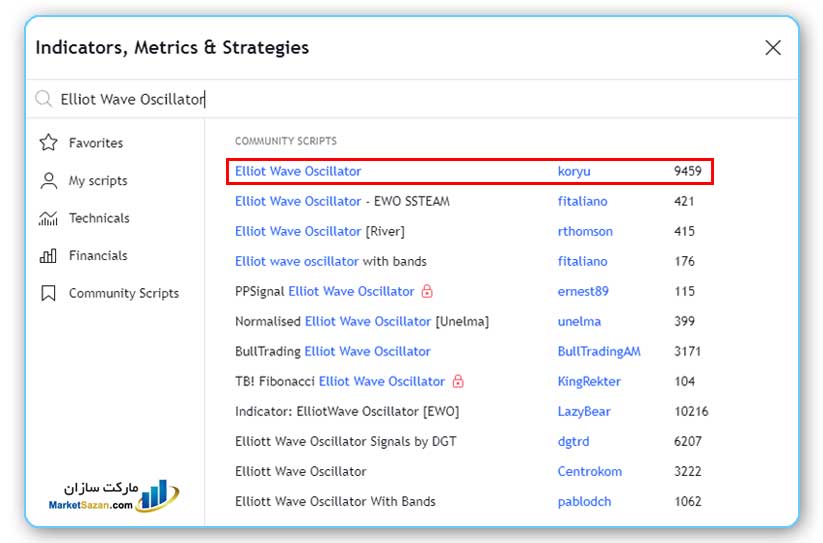Viewport: 823px width, 543px height.
Task: Click into the indicator search field
Action: pyautogui.click(x=400, y=99)
